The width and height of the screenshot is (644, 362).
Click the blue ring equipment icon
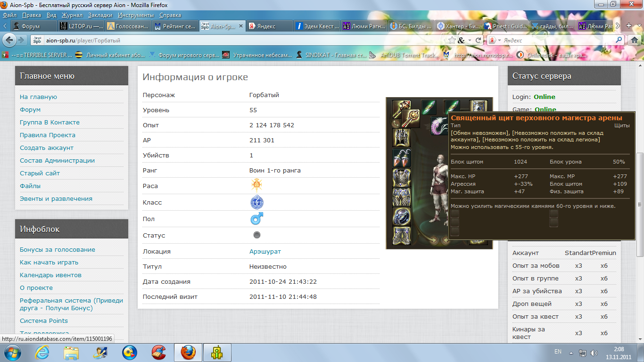point(402,217)
